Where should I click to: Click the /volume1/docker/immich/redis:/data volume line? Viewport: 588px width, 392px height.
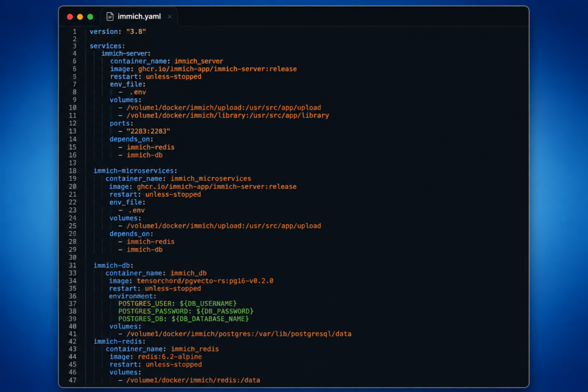(189, 380)
